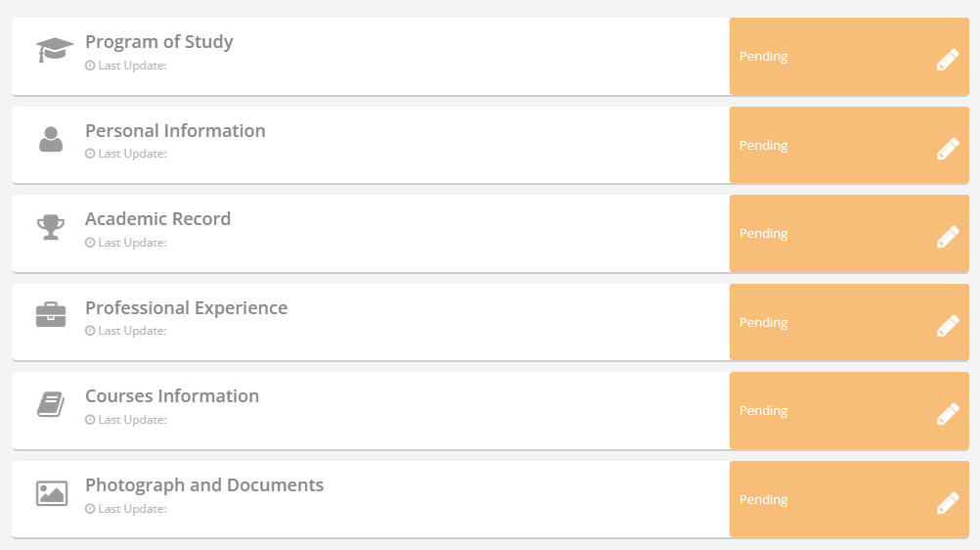Click Pending status for Photograph and Documents
The image size is (980, 550).
pyautogui.click(x=764, y=500)
